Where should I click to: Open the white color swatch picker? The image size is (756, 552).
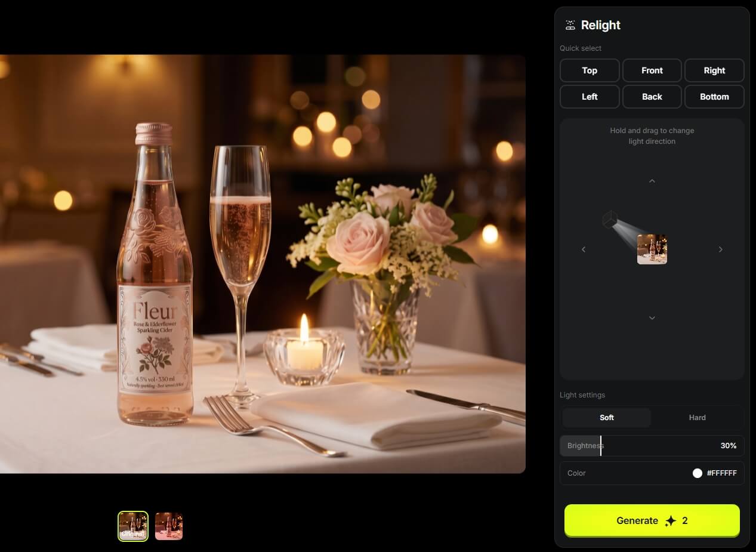point(698,473)
